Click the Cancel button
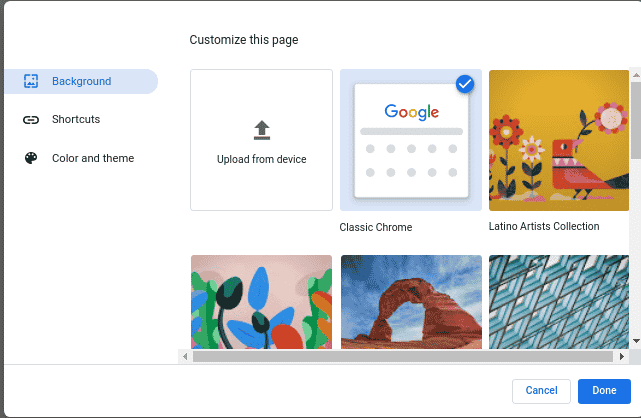641x418 pixels. [541, 391]
